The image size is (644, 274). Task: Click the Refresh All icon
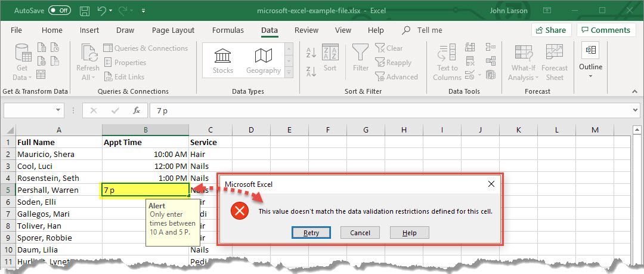click(88, 61)
